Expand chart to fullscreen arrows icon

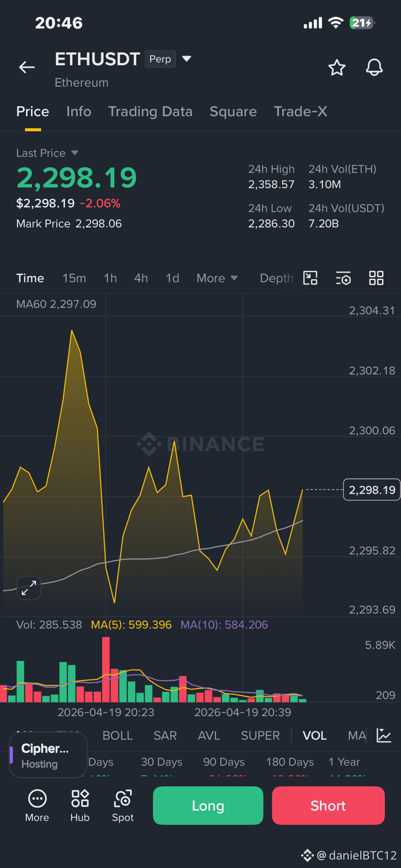coord(29,588)
